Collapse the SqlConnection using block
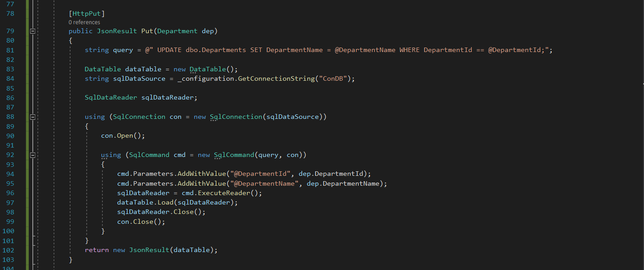The width and height of the screenshot is (644, 270). (32, 117)
